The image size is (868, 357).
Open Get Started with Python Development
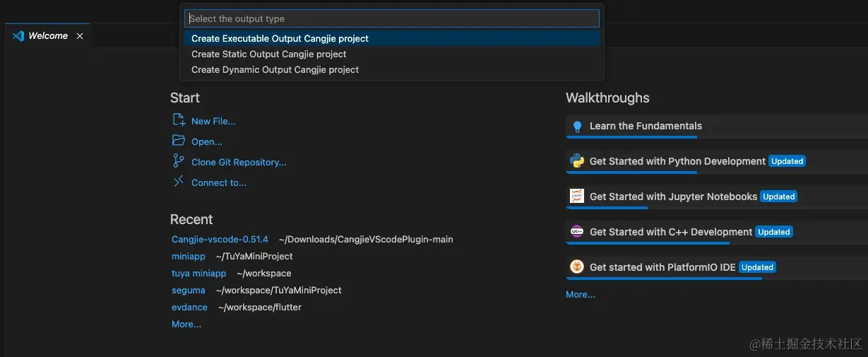(716, 162)
